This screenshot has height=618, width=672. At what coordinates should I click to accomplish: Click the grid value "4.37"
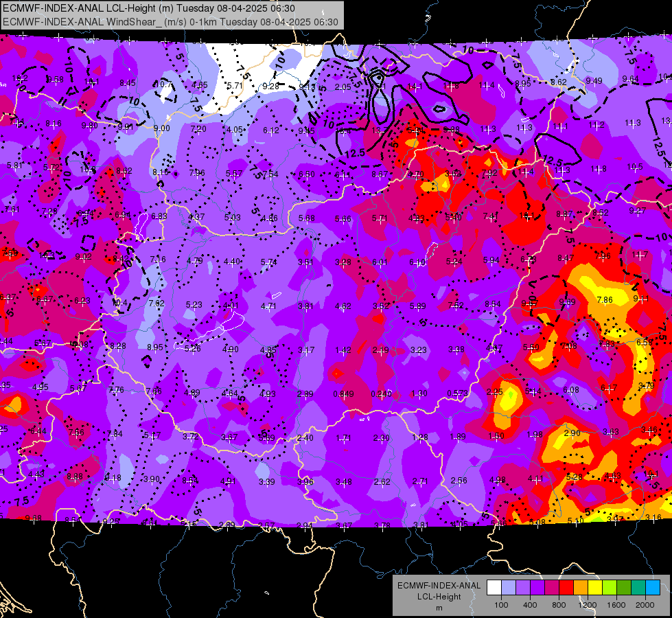(x=196, y=216)
